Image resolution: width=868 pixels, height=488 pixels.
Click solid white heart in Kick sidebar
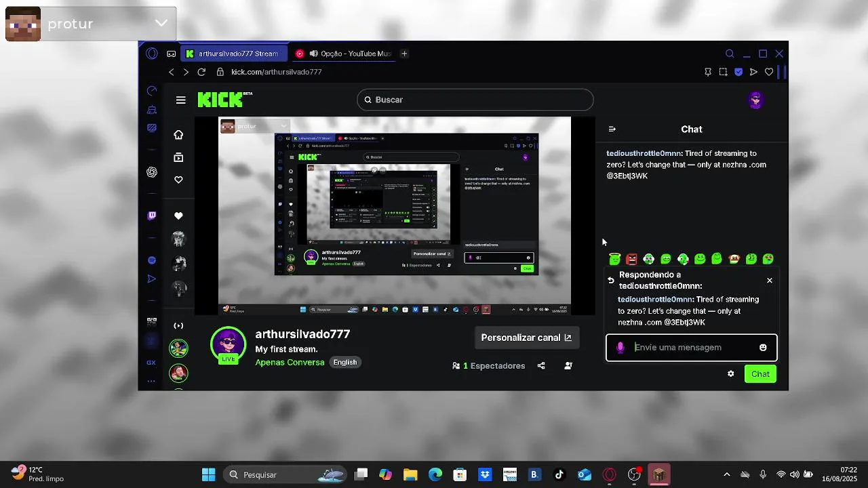pos(178,216)
